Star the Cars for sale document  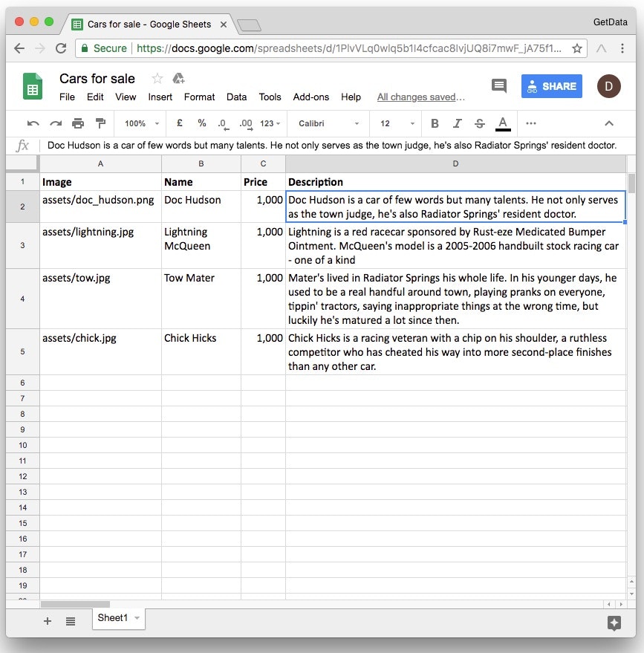point(157,78)
